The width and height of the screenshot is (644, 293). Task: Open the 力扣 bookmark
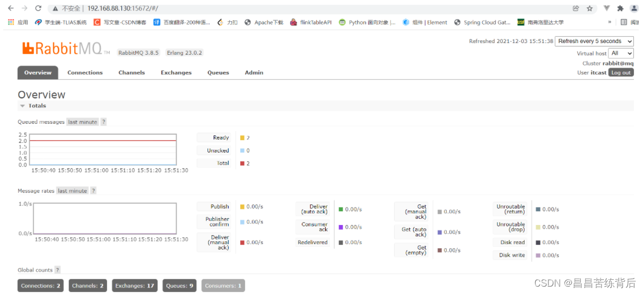(228, 22)
